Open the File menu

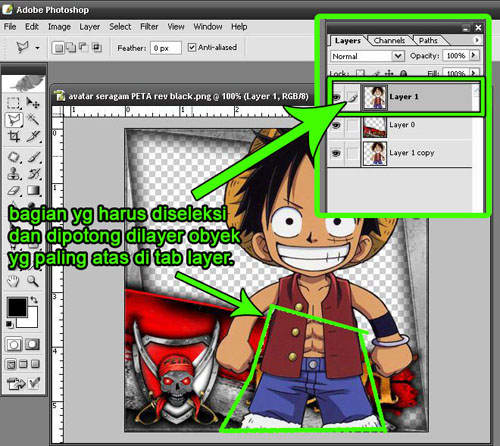pos(10,27)
